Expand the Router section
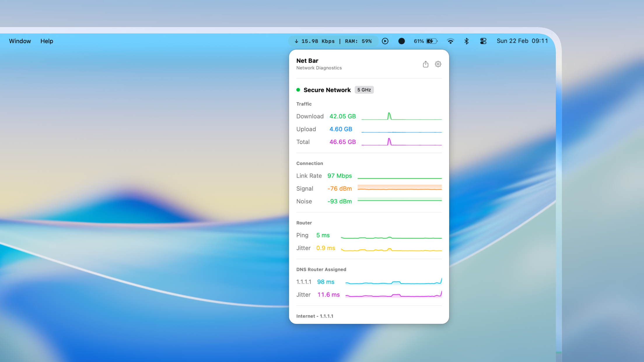This screenshot has height=362, width=644. coord(304,223)
